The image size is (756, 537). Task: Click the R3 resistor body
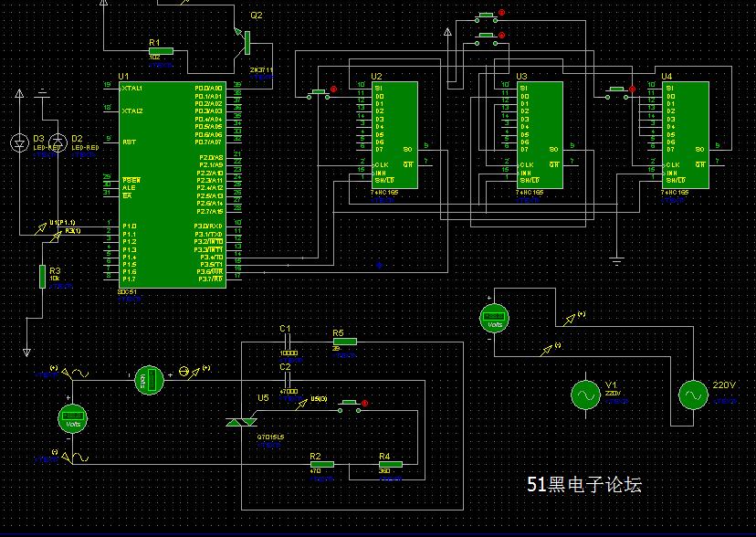tap(42, 276)
